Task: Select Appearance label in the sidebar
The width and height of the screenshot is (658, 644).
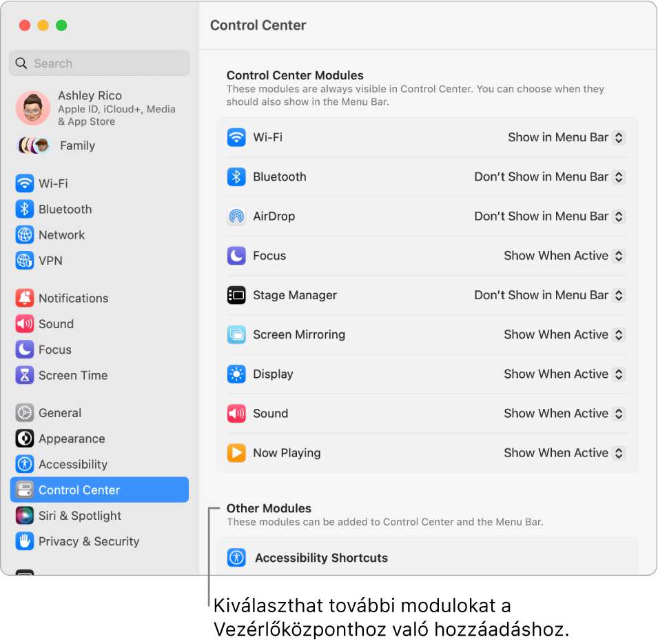Action: pyautogui.click(x=72, y=439)
